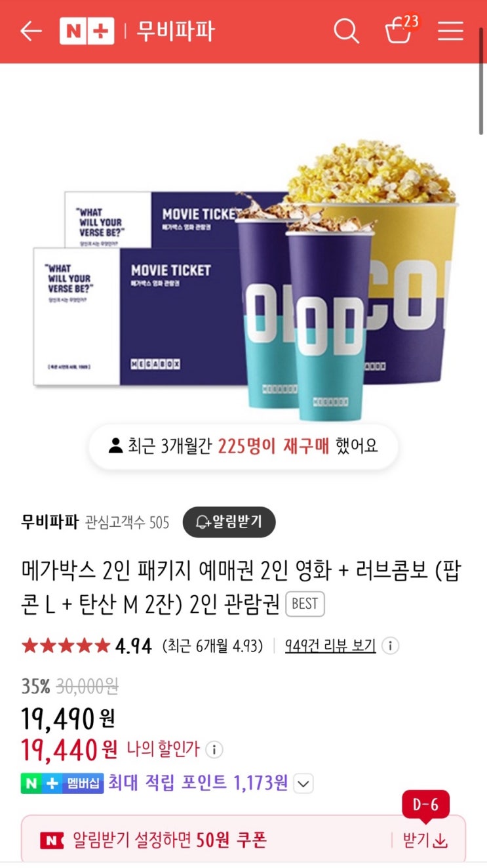The image size is (487, 868).
Task: Tap the 무비파파 header title
Action: (175, 31)
